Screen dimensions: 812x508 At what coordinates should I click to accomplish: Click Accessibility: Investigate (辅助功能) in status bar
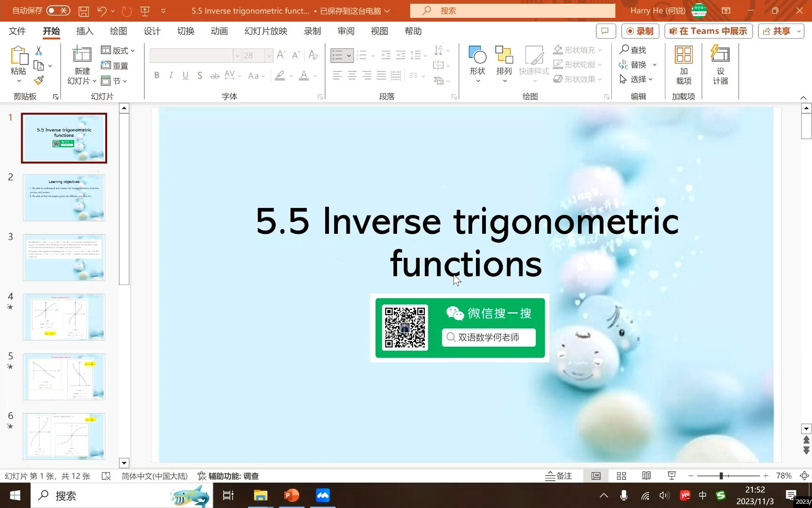(x=228, y=476)
